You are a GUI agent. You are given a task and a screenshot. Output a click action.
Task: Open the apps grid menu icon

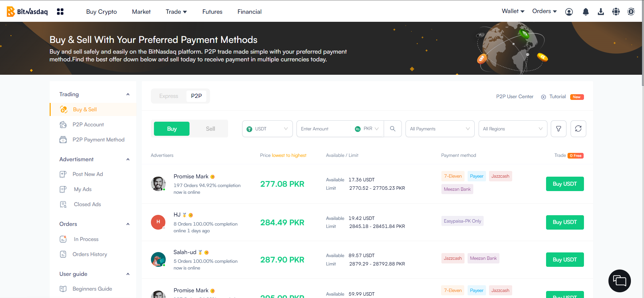coord(60,12)
